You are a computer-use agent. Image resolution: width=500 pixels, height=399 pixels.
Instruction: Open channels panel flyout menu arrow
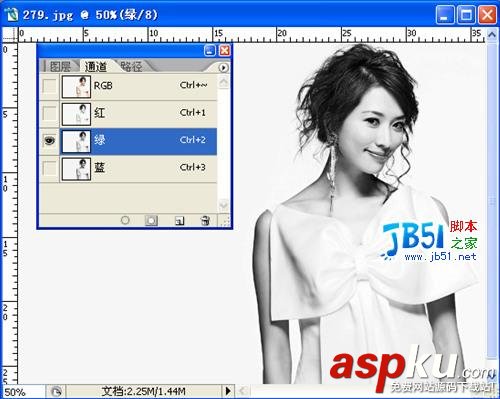pyautogui.click(x=223, y=68)
